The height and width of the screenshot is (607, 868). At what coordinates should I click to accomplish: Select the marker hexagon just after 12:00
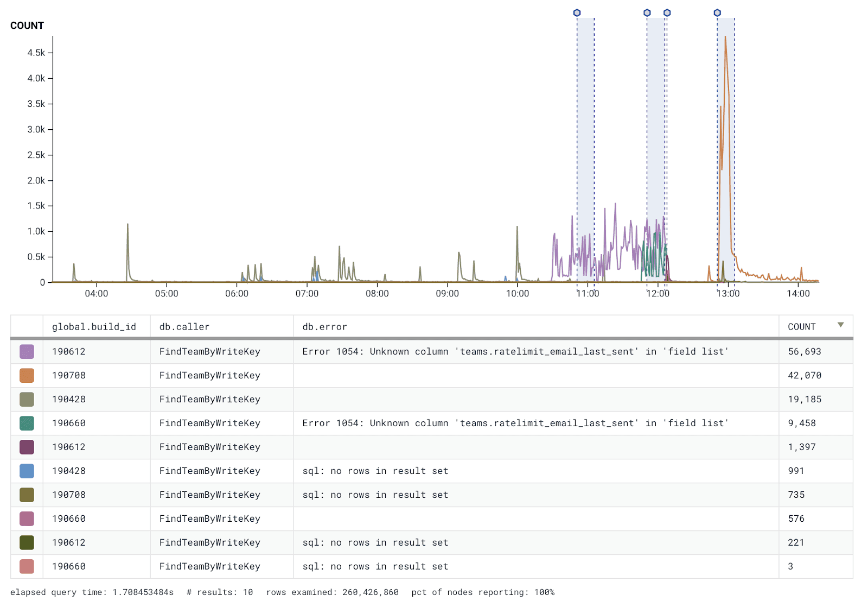tap(667, 13)
